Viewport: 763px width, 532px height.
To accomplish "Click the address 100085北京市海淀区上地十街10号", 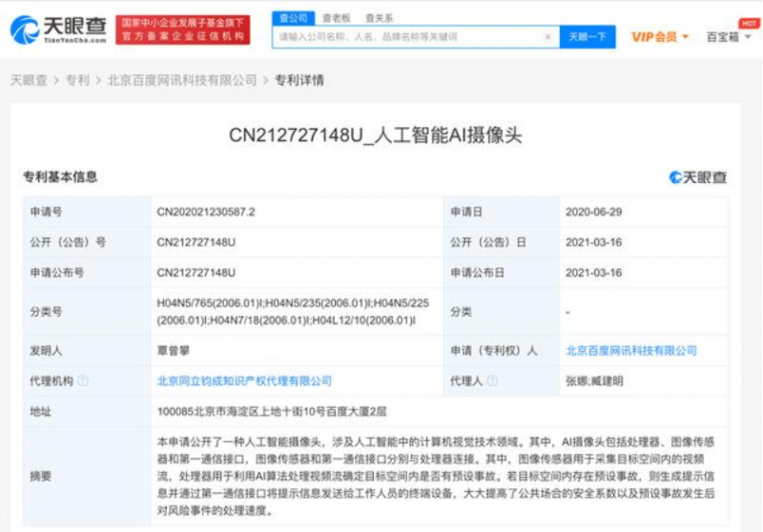I will pyautogui.click(x=272, y=412).
